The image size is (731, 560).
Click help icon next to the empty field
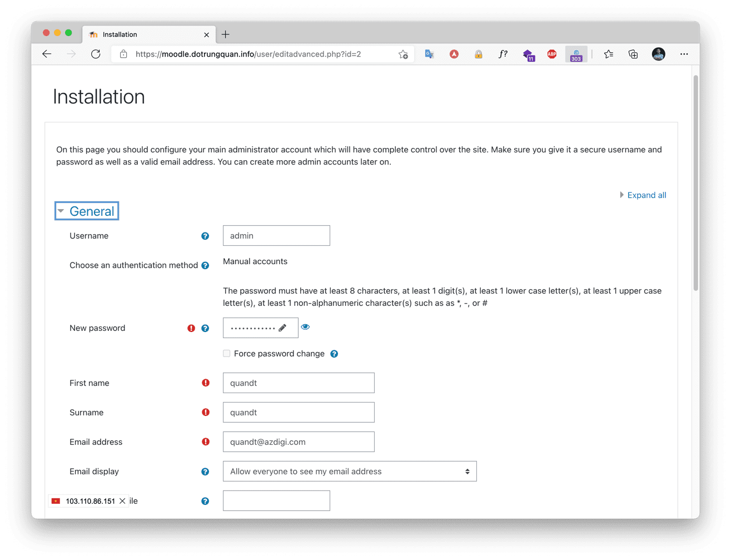click(x=205, y=501)
